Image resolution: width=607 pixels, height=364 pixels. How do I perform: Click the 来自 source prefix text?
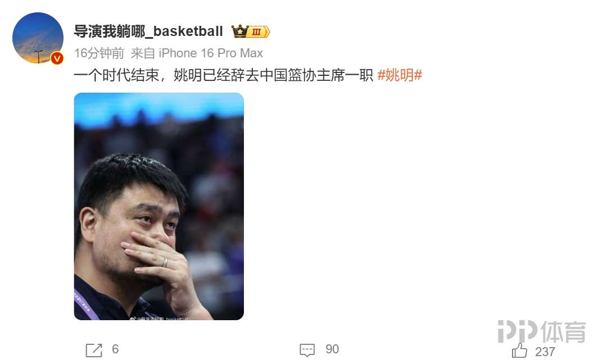[143, 53]
